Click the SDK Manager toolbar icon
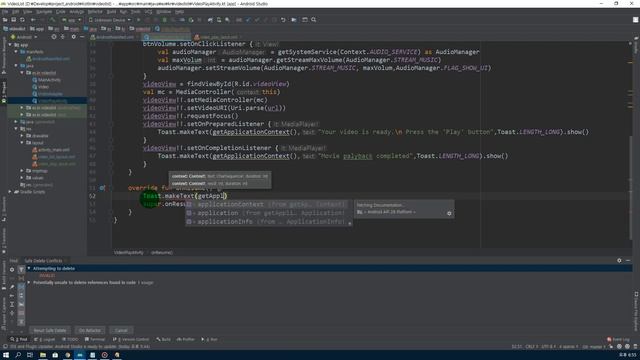 point(227,20)
